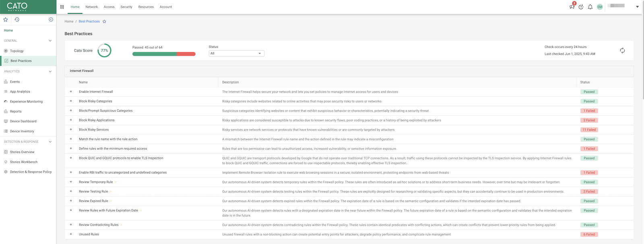Collapse the DETECTION & RESPONSE section
This screenshot has height=244, width=644.
pos(50,142)
